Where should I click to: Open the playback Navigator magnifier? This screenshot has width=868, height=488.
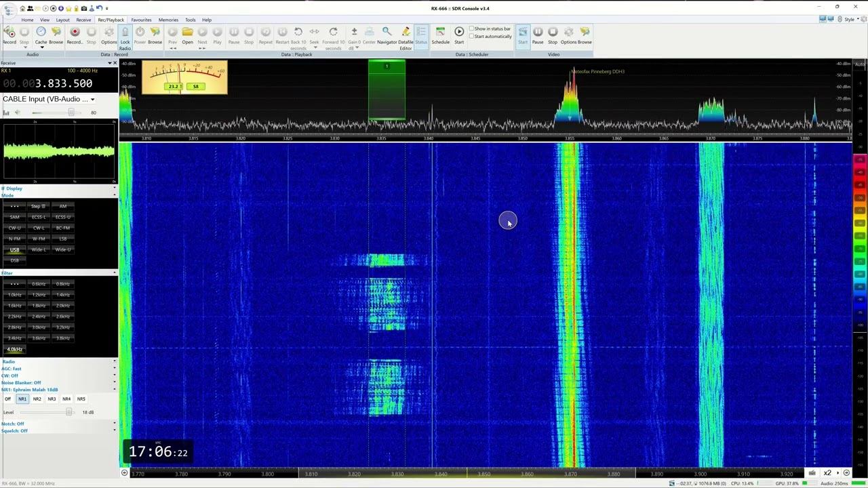[x=387, y=32]
